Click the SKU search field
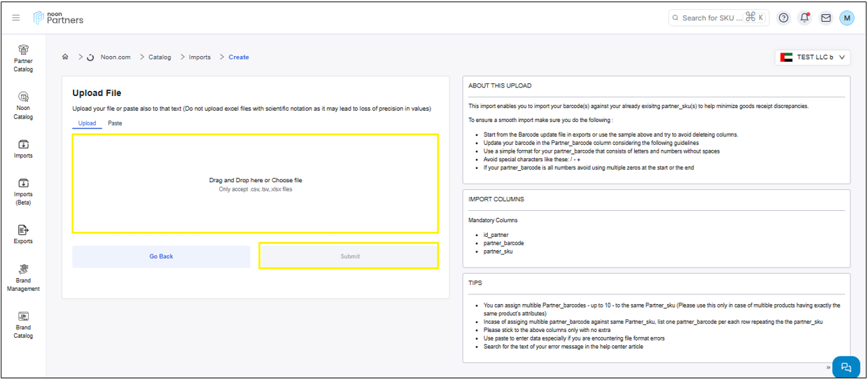This screenshot has width=868, height=379. coord(712,18)
